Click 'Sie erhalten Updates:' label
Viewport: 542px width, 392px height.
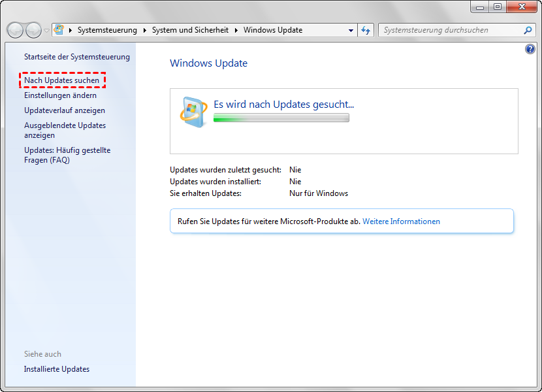coord(205,193)
